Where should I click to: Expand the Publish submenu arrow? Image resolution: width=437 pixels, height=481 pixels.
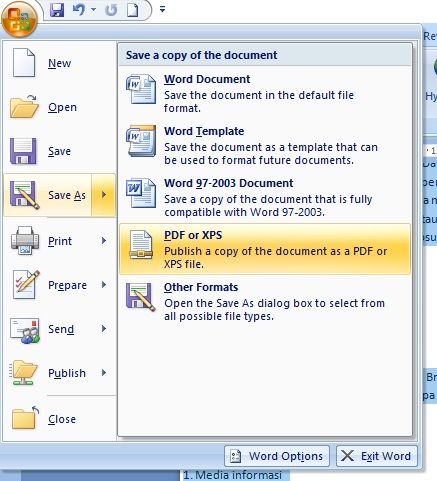[x=104, y=373]
